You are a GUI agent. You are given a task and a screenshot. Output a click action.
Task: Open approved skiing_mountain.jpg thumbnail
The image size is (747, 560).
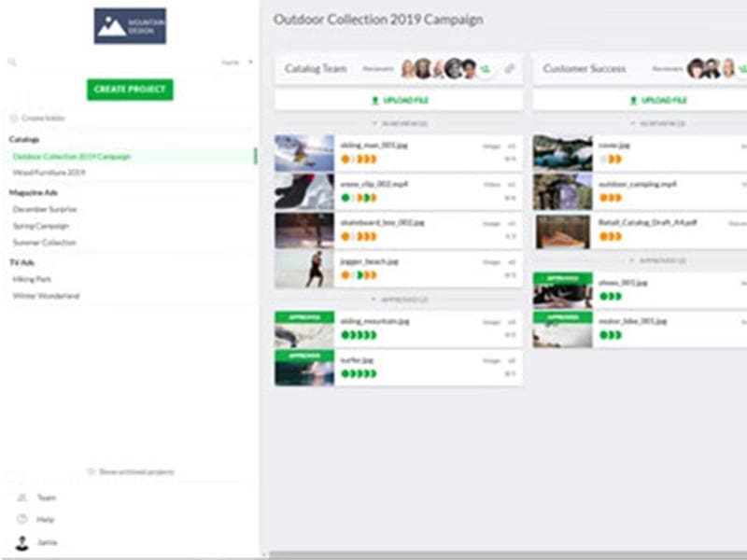(304, 329)
